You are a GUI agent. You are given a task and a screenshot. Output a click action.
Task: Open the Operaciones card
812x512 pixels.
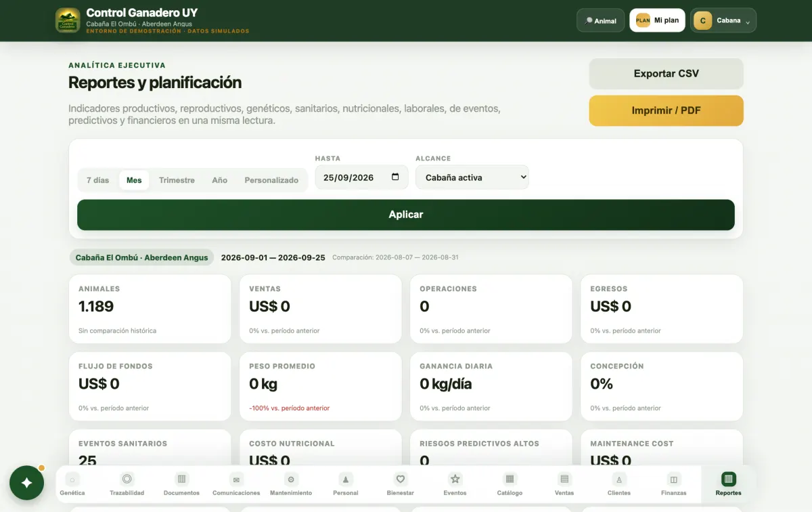click(491, 309)
